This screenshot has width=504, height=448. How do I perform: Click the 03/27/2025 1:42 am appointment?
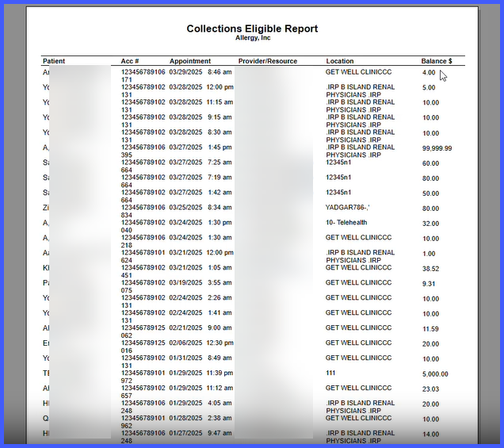coord(200,193)
